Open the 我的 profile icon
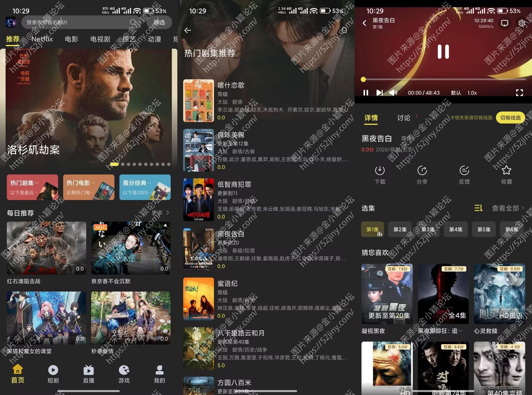The height and width of the screenshot is (395, 532). pyautogui.click(x=160, y=370)
